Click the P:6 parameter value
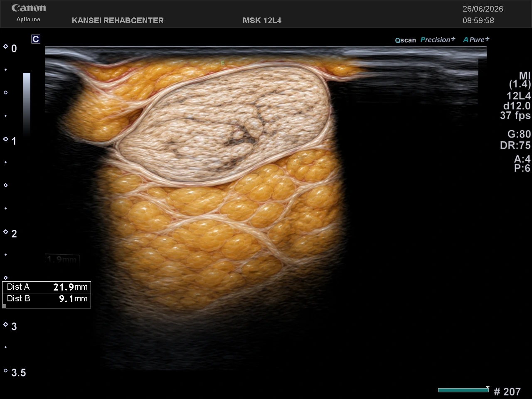Screen dimensions: 532x399 point(522,168)
